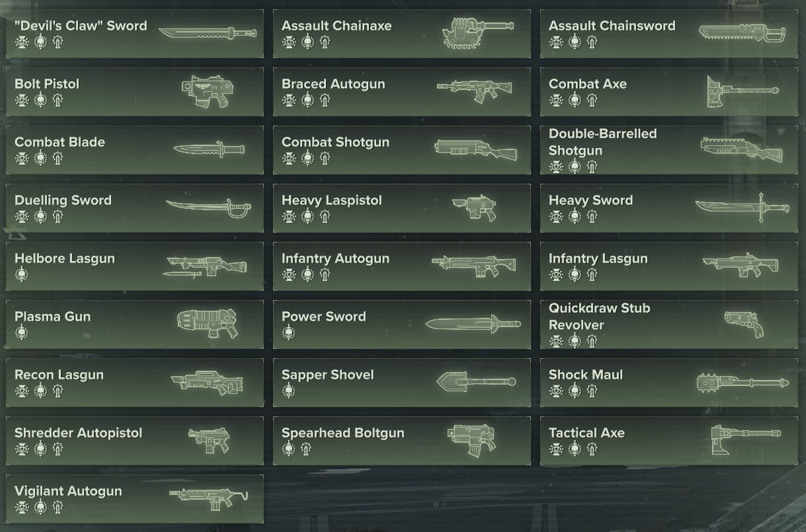Viewport: 806px width, 532px height.
Task: Open the "Devil's Claw" Sword entry
Action: pos(135,34)
